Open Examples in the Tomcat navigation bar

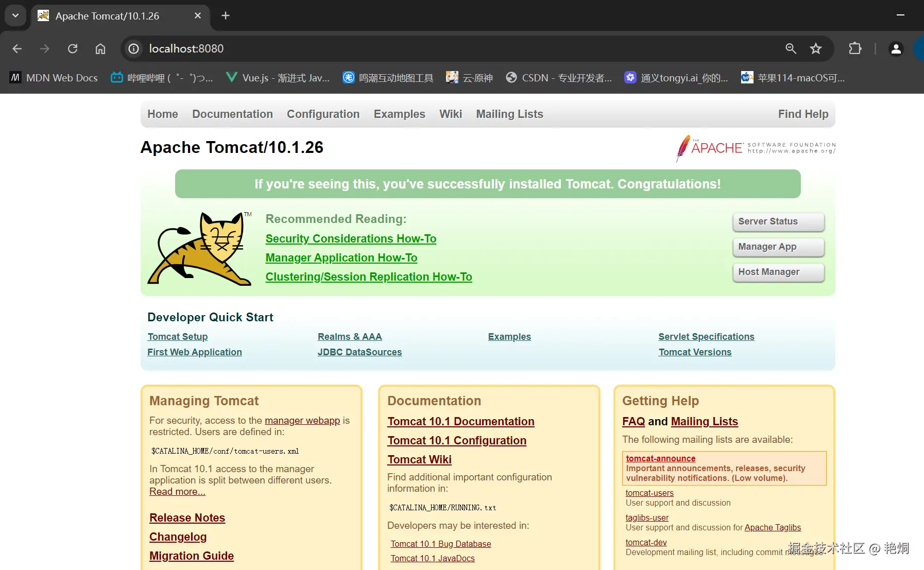399,114
